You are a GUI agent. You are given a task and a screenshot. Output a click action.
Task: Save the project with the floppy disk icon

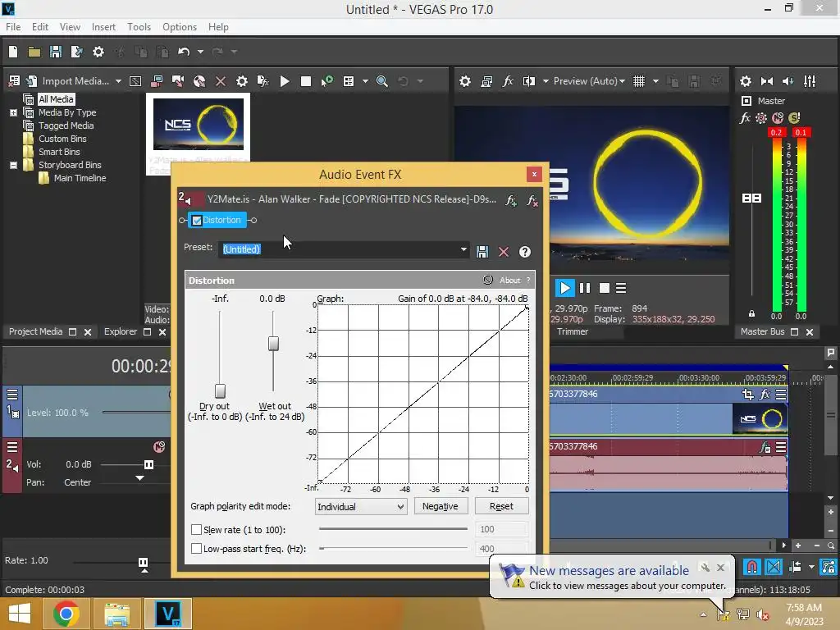pos(55,52)
